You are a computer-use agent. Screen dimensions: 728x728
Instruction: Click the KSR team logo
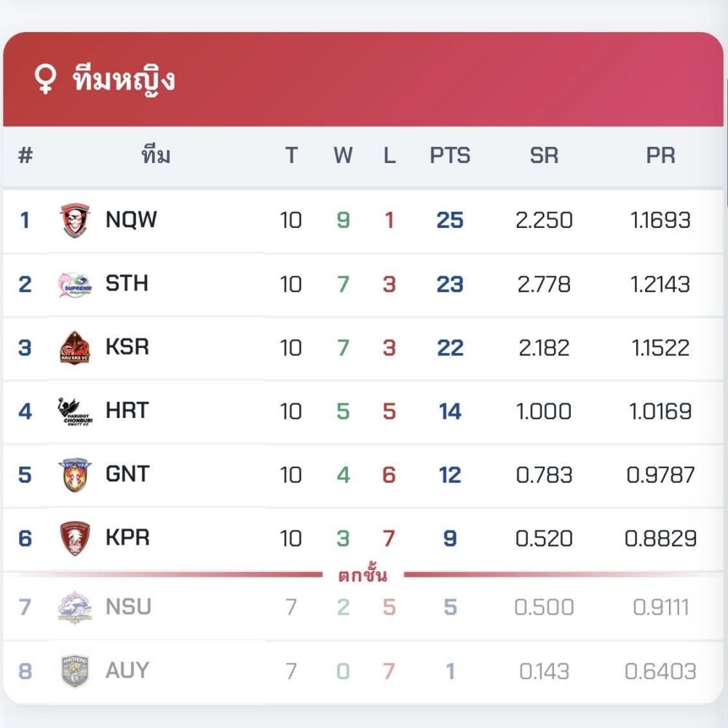(75, 347)
